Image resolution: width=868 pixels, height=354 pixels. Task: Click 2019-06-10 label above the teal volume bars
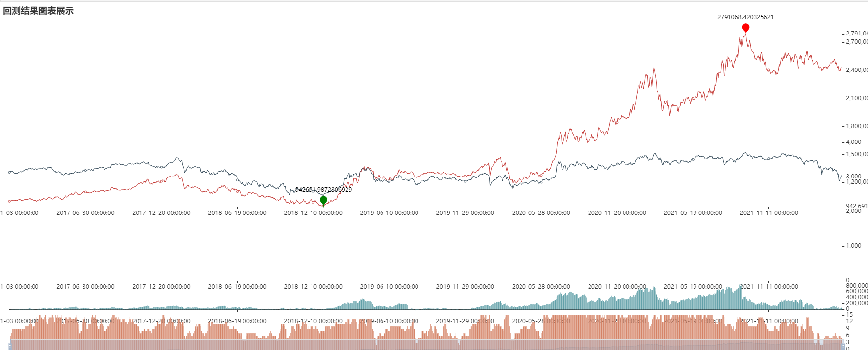[389, 287]
